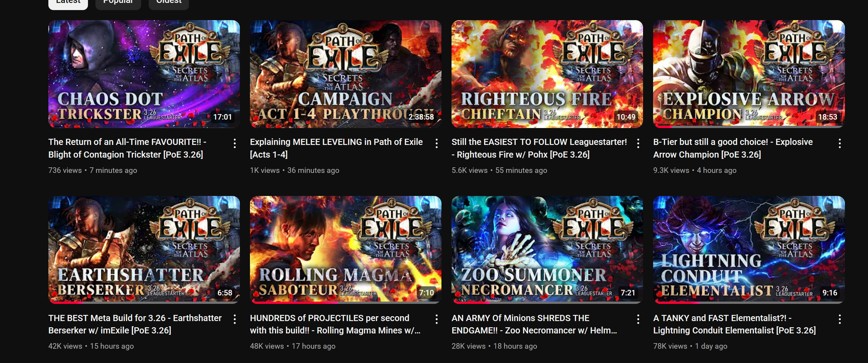The width and height of the screenshot is (868, 363).
Task: Open Zoo Summoner Necromancer thumbnail
Action: click(x=547, y=250)
